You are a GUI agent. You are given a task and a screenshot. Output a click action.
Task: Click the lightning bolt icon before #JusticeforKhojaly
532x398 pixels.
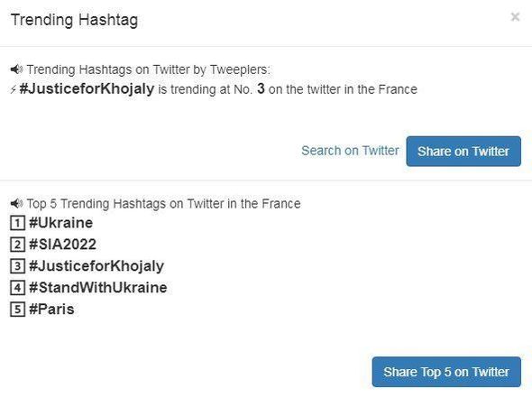[14, 89]
